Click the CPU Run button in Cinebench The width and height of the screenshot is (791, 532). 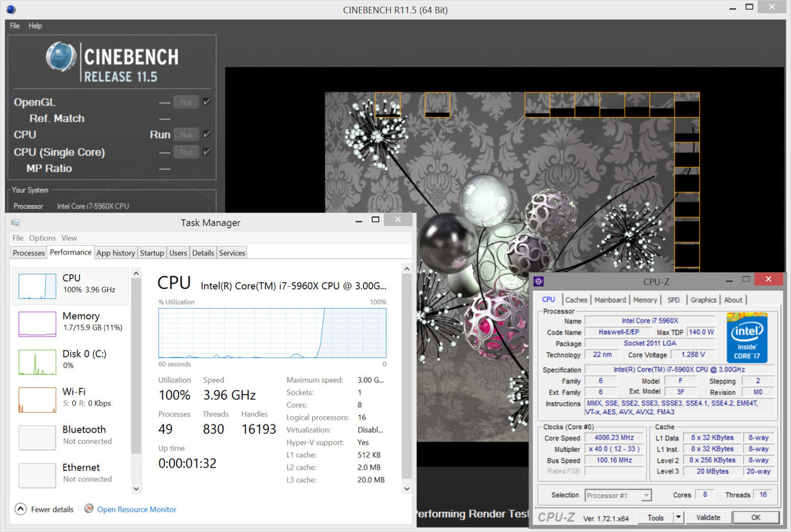[x=186, y=135]
